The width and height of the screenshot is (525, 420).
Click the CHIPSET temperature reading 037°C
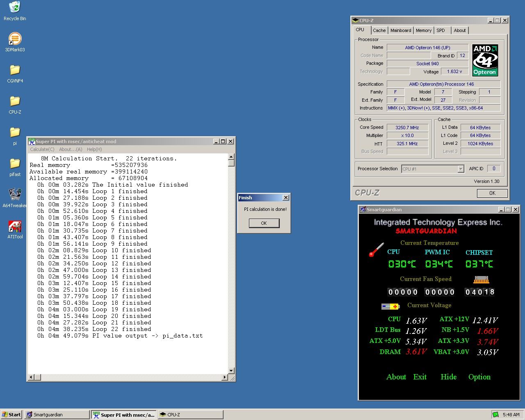point(479,264)
